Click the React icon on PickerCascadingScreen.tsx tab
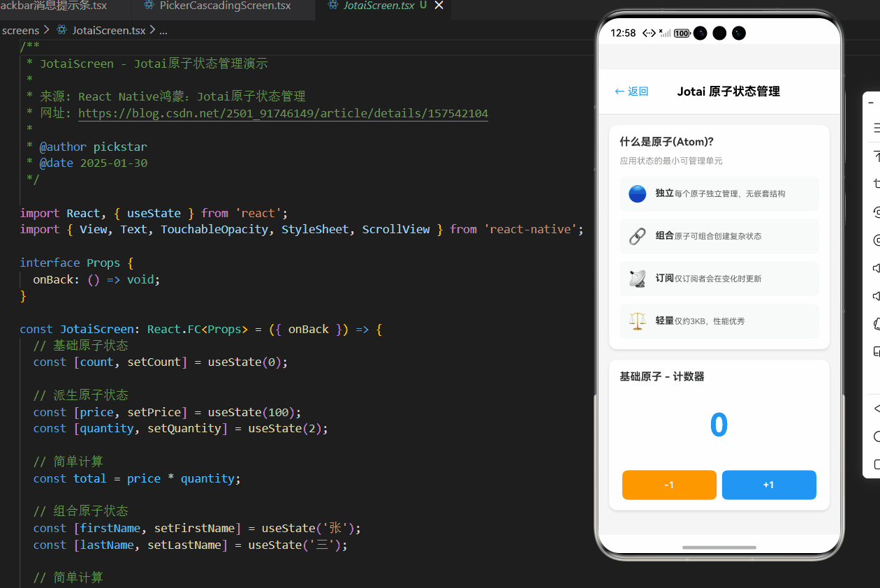The image size is (880, 588). point(149,6)
